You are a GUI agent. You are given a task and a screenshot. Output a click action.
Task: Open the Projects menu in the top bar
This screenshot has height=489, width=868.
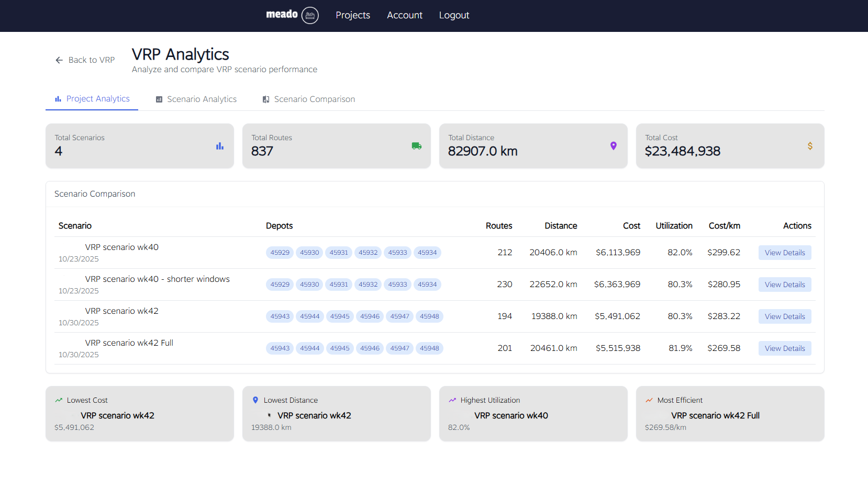pyautogui.click(x=353, y=15)
